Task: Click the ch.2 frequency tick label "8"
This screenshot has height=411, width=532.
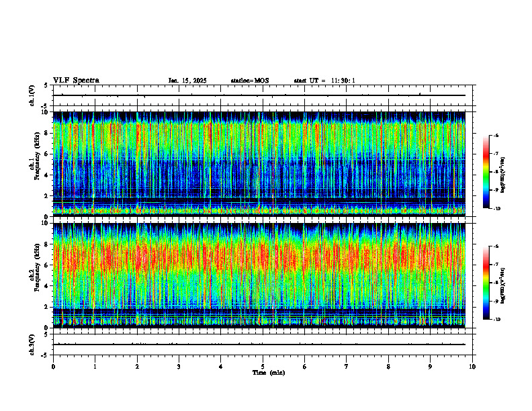Action: pyautogui.click(x=47, y=244)
